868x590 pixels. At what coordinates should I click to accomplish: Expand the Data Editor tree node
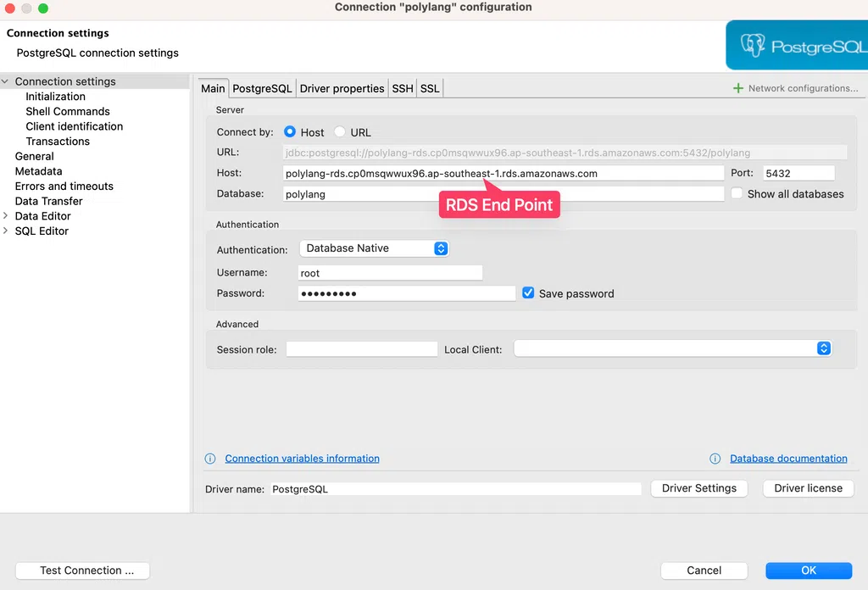(5, 215)
